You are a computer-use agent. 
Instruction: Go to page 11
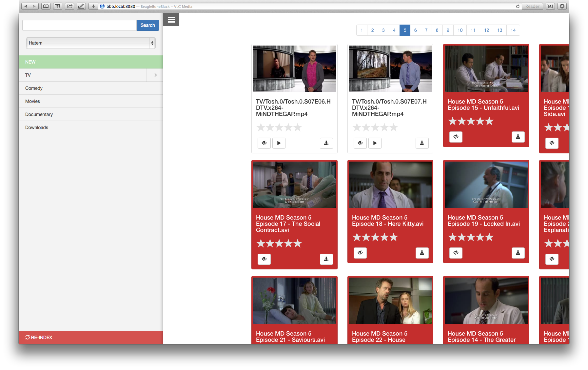coord(473,30)
